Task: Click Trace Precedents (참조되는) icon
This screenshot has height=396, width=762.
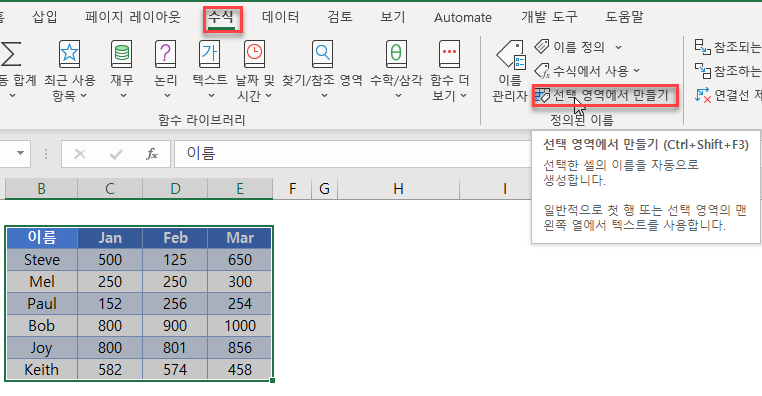Action: pyautogui.click(x=703, y=47)
